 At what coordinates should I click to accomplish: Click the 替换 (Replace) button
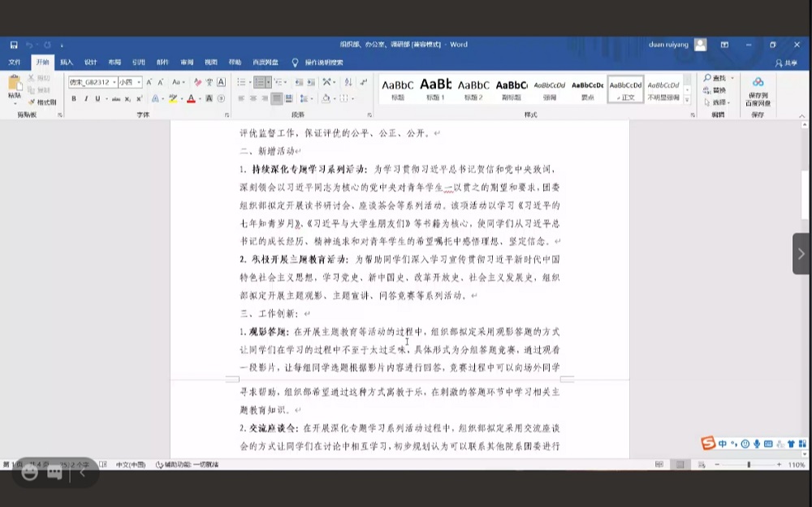[x=717, y=90]
